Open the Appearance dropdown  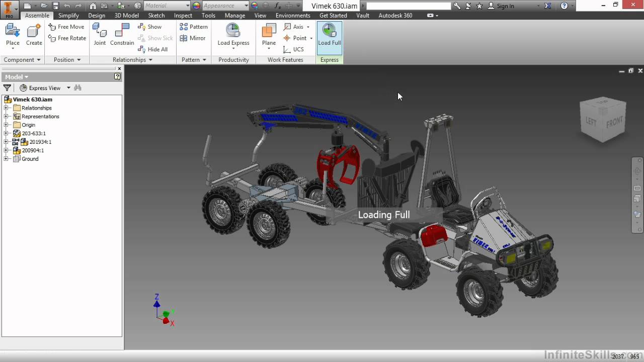(246, 6)
